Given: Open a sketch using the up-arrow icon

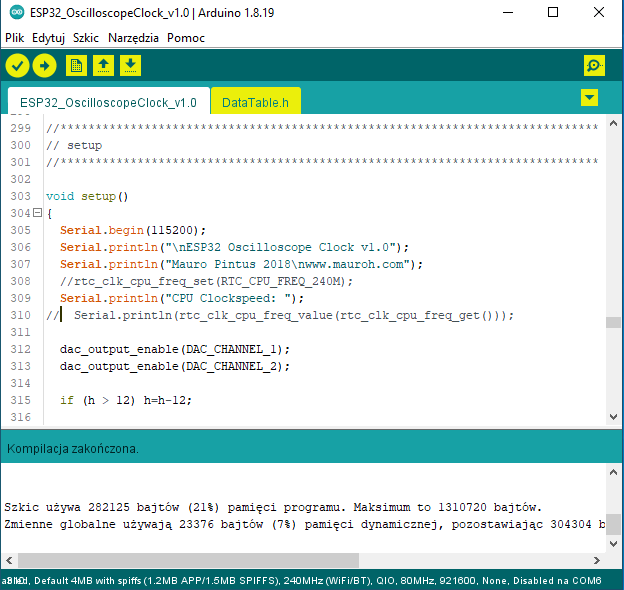Looking at the screenshot, I should click(x=103, y=65).
